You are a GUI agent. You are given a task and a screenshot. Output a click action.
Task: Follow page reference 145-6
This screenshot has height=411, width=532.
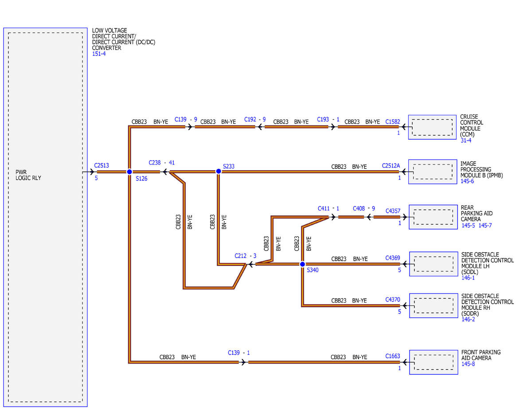[x=467, y=181]
